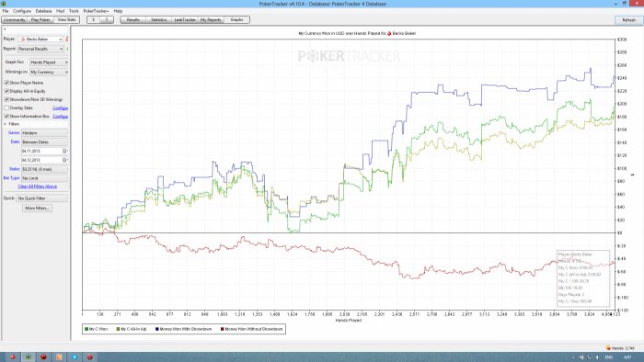Switch to the Graphs tab
Image resolution: width=644 pixels, height=362 pixels.
pos(236,19)
